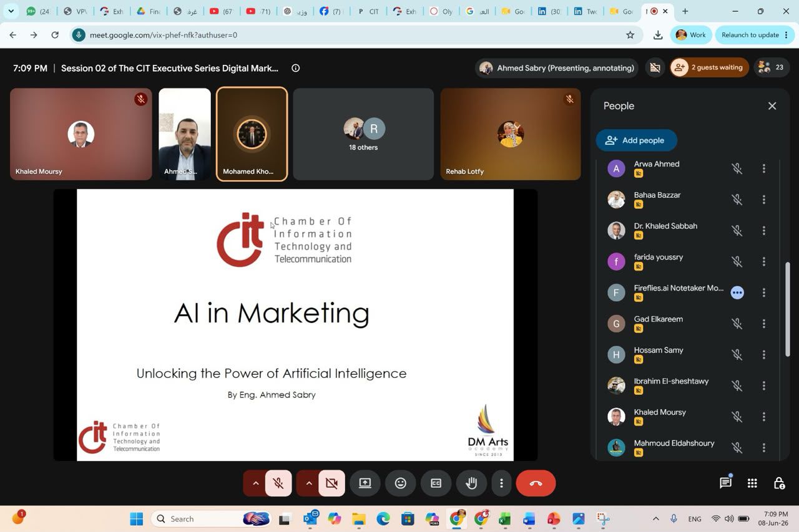The width and height of the screenshot is (799, 532).
Task: Open audio settings arrow beside microphone
Action: 255,483
